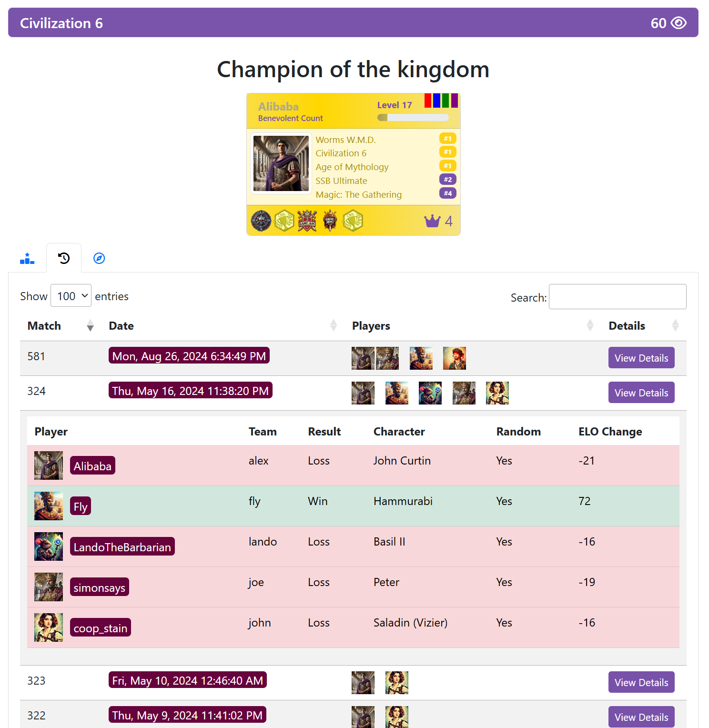Select the first dark round badge

[261, 221]
